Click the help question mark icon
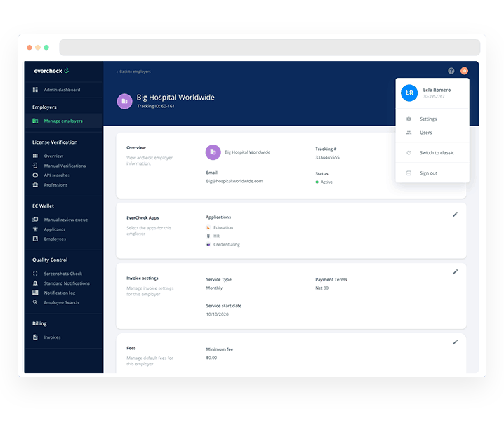 [451, 71]
